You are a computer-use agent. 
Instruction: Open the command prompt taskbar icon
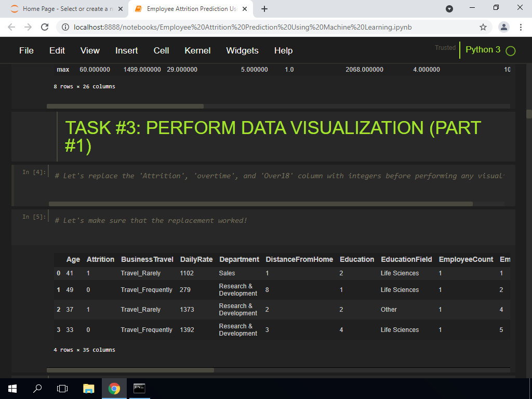click(139, 389)
